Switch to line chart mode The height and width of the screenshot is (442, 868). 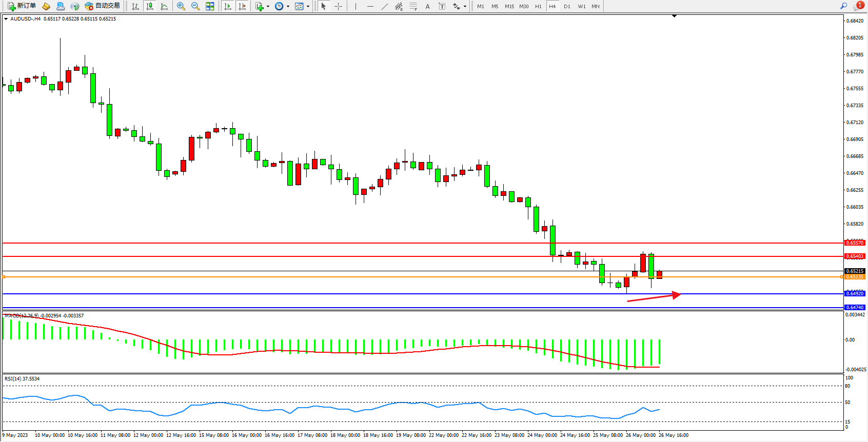[x=164, y=6]
